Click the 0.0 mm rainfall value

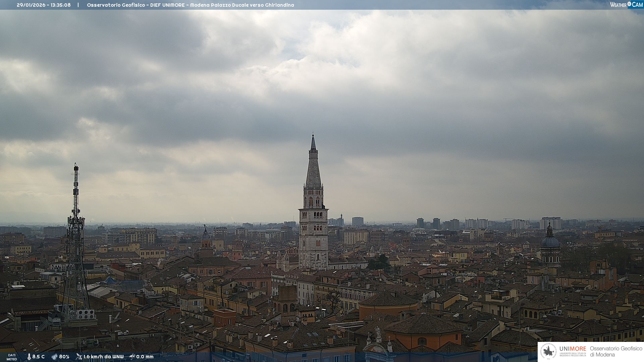coord(145,357)
